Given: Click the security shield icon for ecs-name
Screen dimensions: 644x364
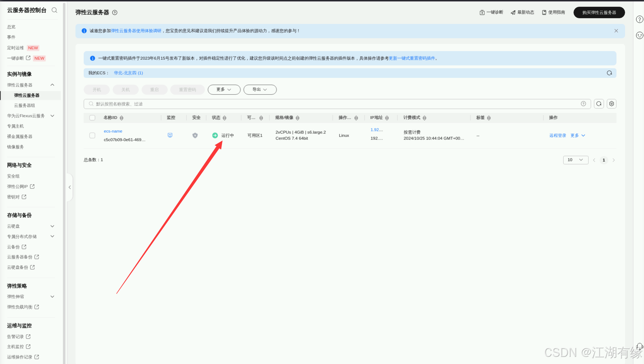Looking at the screenshot, I should click(195, 135).
